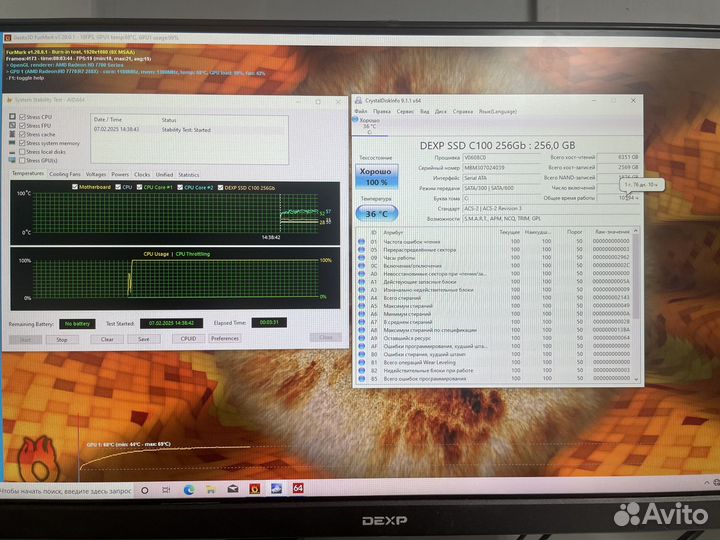
Task: Open File Explorer from the taskbar
Action: point(210,490)
